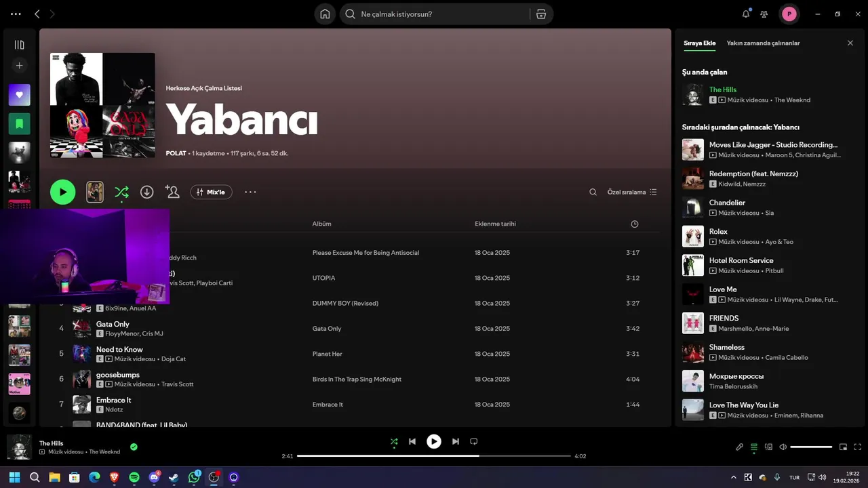Seek on the song progress bar
868x488 pixels.
(433, 456)
